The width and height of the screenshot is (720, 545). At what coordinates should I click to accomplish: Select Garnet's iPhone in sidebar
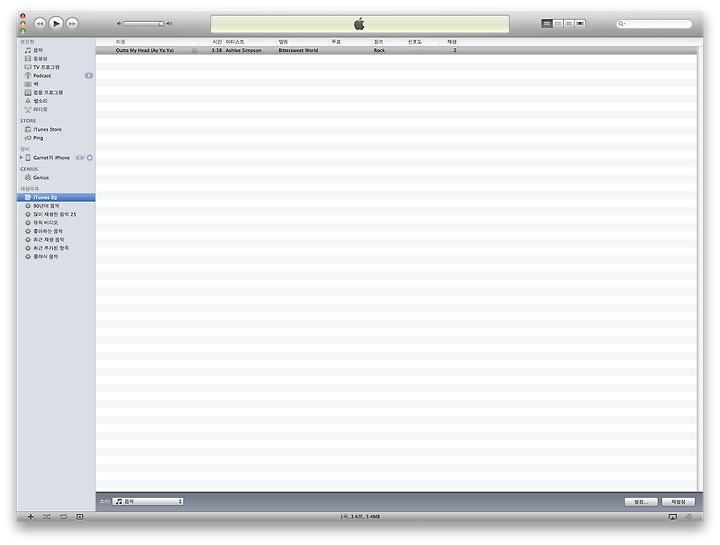51,157
